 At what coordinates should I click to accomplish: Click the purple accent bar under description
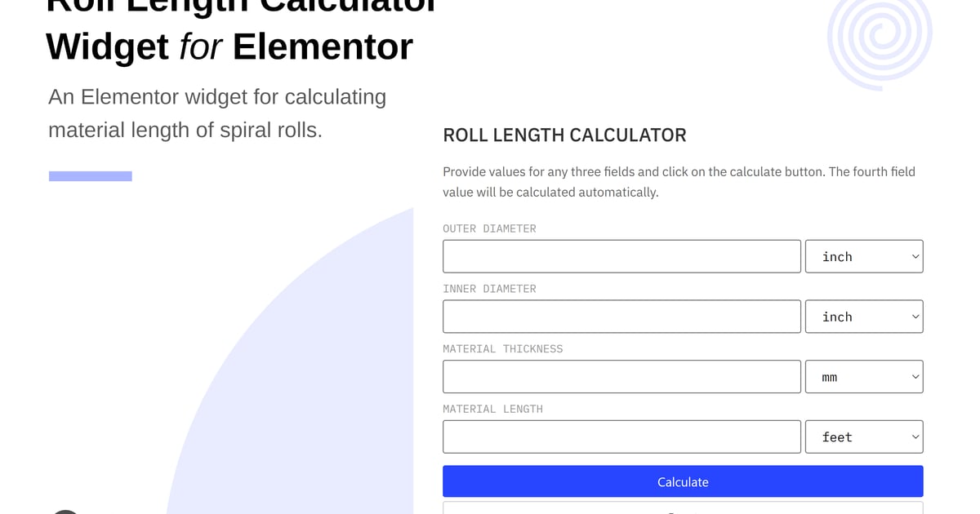tap(91, 176)
